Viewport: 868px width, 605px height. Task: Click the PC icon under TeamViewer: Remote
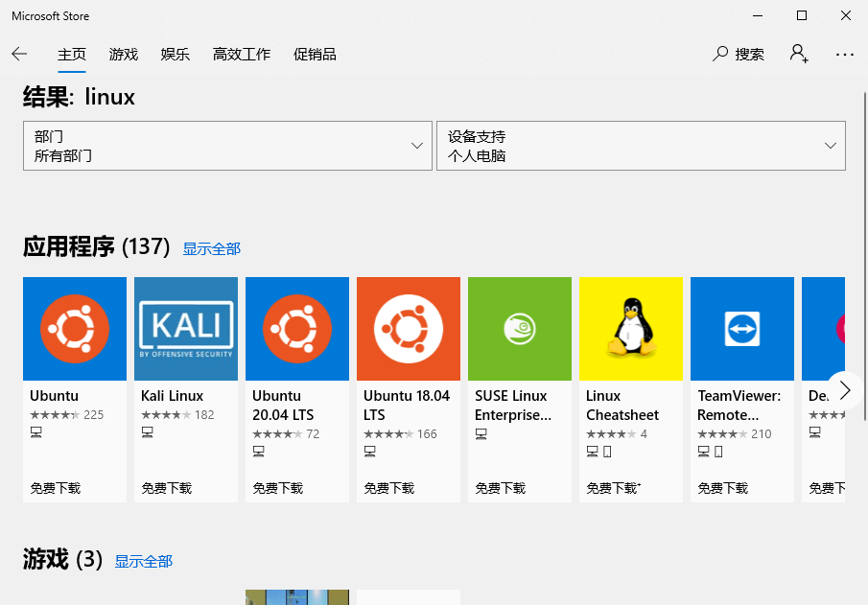[704, 452]
